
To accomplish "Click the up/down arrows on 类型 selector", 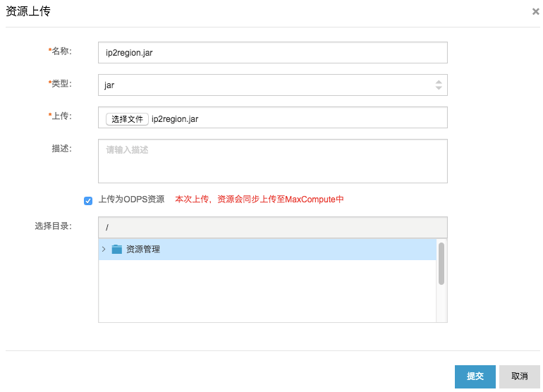I will (x=439, y=85).
